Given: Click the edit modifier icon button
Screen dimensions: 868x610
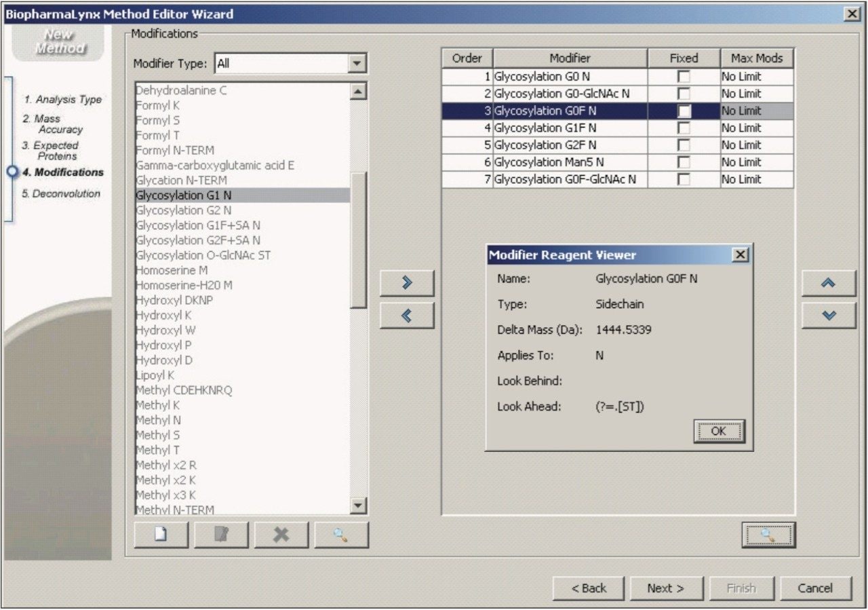Looking at the screenshot, I should point(221,535).
